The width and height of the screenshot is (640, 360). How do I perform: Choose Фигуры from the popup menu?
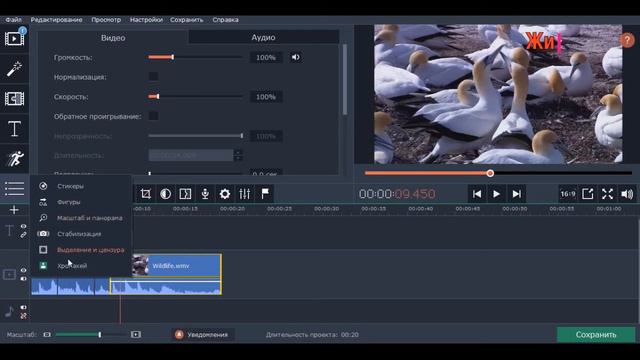point(69,202)
